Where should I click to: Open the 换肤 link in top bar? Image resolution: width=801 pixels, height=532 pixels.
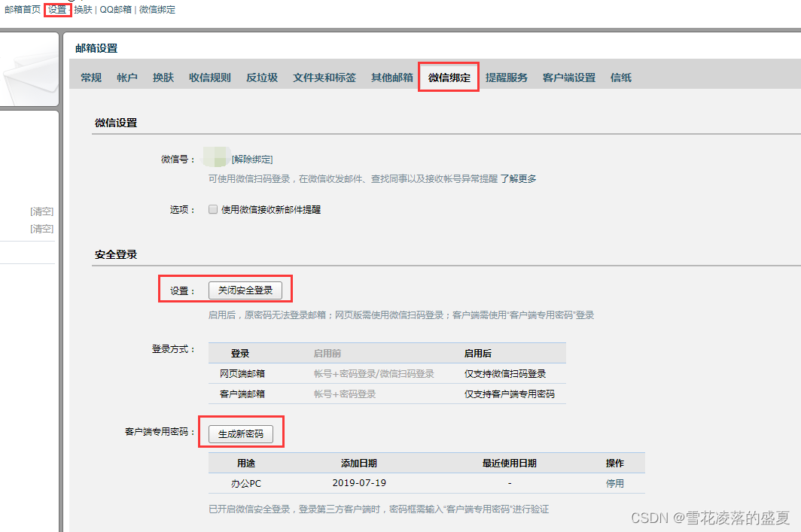84,10
